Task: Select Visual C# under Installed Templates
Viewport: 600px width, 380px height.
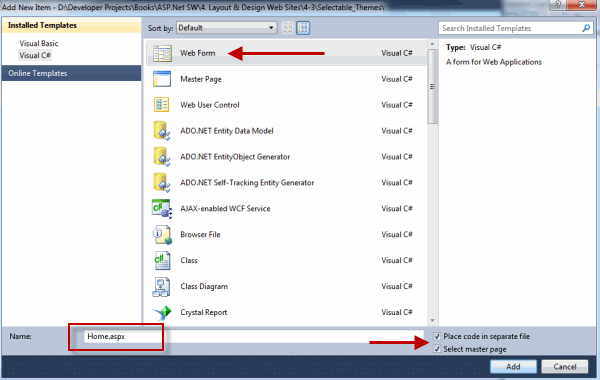Action: 35,55
